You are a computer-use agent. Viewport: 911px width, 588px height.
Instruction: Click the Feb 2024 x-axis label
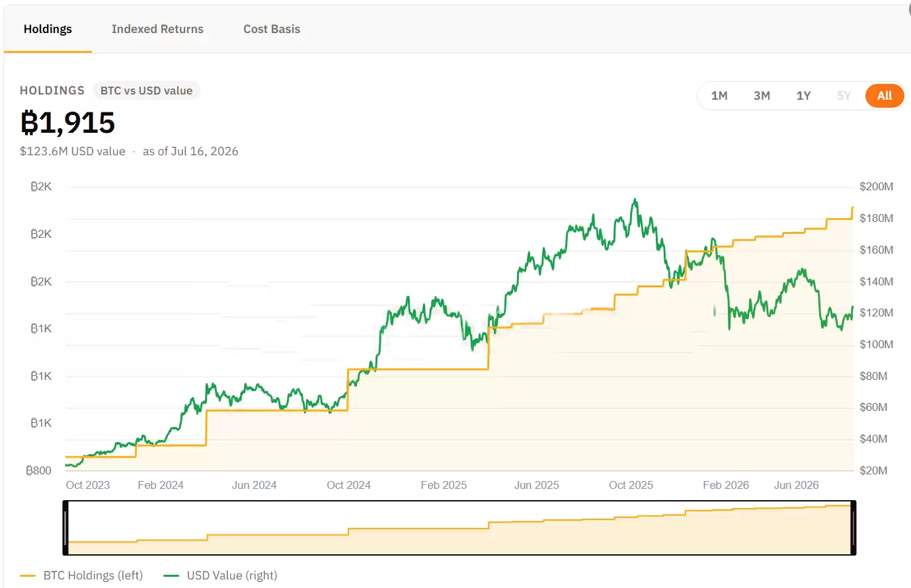161,485
